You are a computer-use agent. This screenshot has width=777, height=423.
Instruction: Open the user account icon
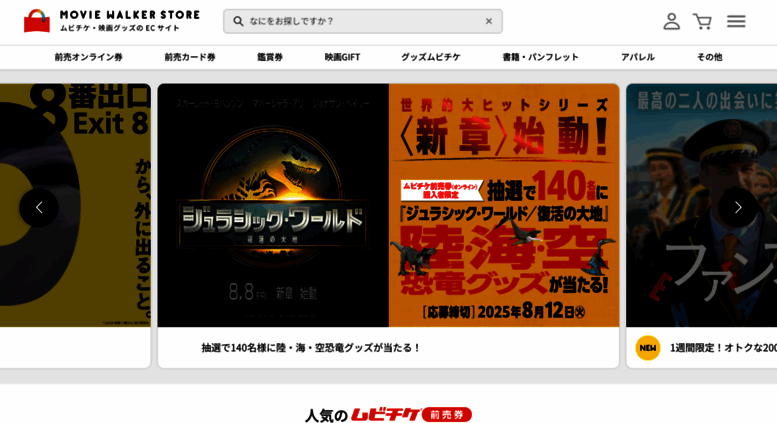point(671,21)
